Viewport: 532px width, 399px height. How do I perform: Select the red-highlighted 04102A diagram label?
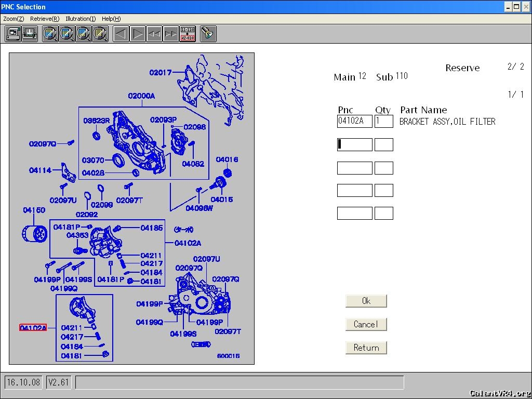click(33, 328)
